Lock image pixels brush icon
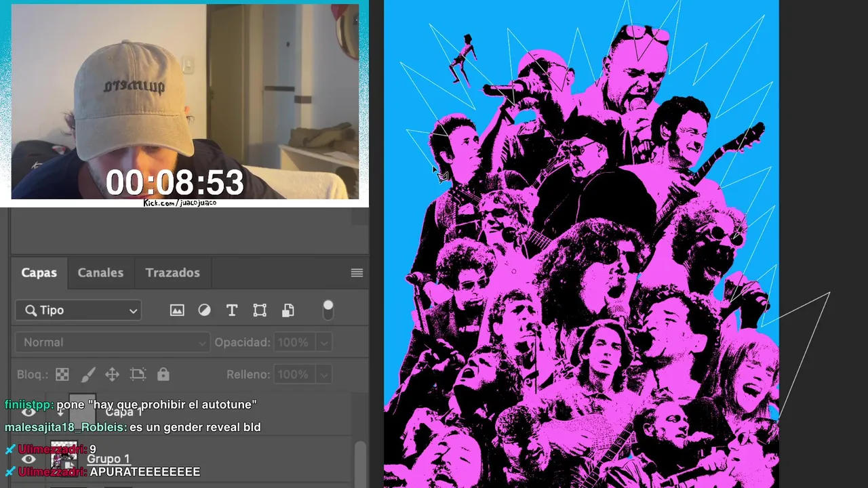Image resolution: width=868 pixels, height=488 pixels. click(x=88, y=374)
